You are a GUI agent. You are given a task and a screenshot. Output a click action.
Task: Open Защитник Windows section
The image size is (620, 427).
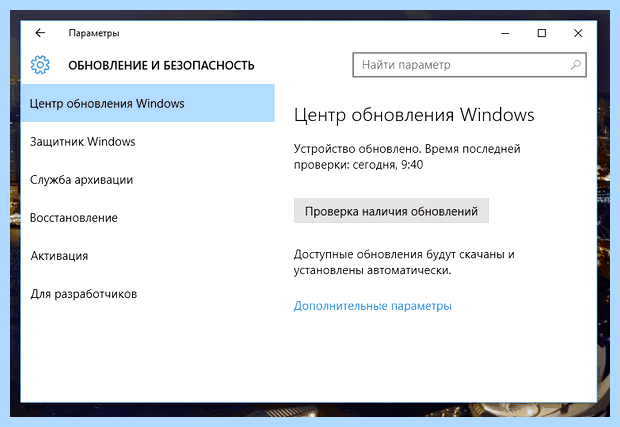pyautogui.click(x=83, y=142)
